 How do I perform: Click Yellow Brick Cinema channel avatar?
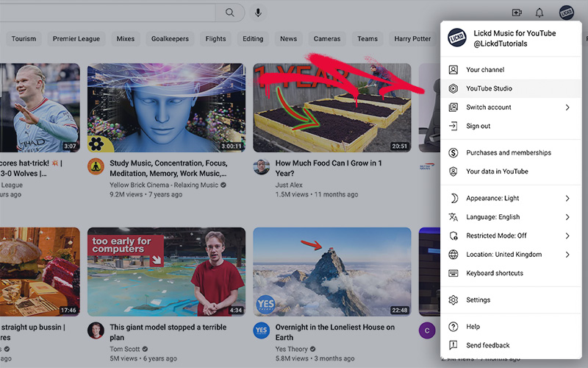[96, 167]
